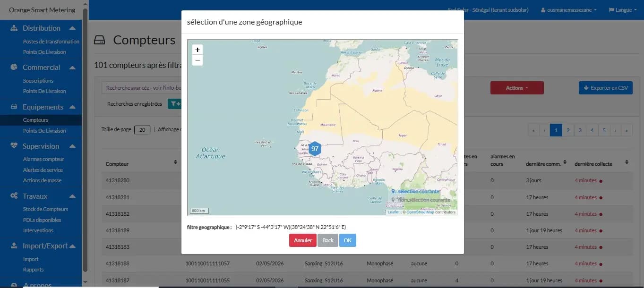Click the Commercial pie chart icon

pos(14,67)
